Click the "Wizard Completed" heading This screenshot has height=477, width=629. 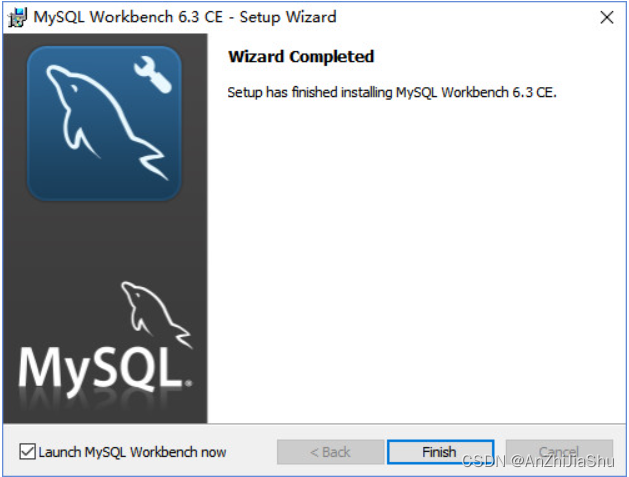click(301, 57)
